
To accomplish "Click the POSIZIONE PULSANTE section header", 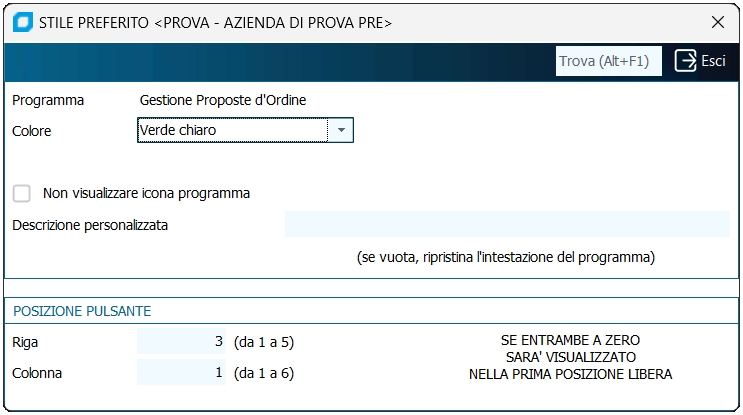I will tap(82, 311).
